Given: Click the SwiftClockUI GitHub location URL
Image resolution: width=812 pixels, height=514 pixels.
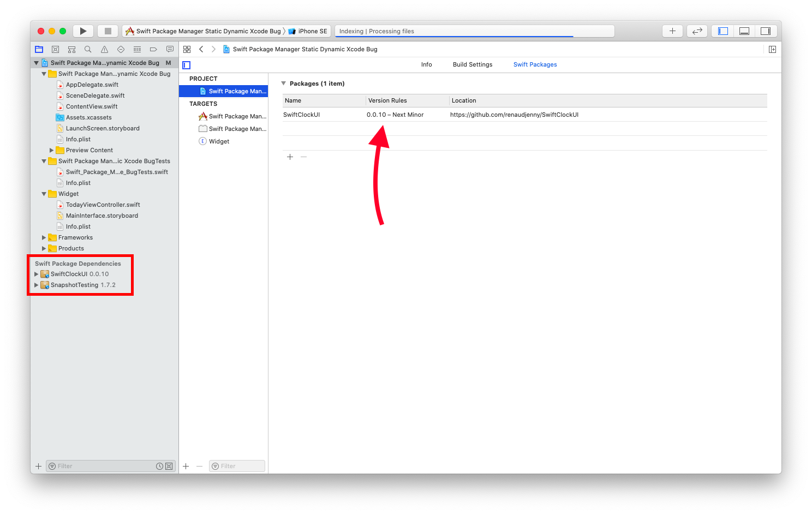Looking at the screenshot, I should [514, 115].
